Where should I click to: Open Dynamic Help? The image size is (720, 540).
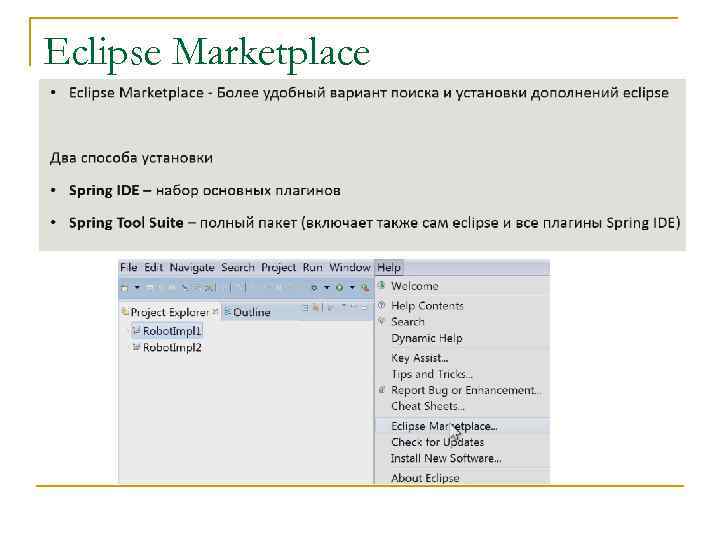462,338
